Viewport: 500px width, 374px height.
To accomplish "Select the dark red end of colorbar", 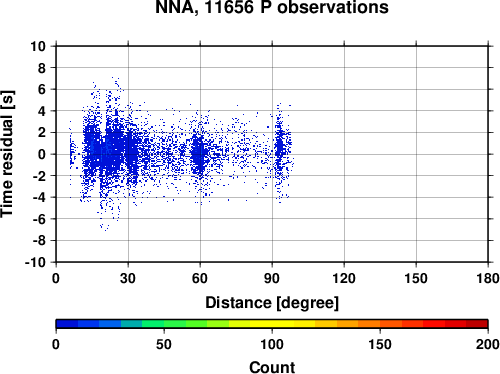I will pyautogui.click(x=477, y=324).
